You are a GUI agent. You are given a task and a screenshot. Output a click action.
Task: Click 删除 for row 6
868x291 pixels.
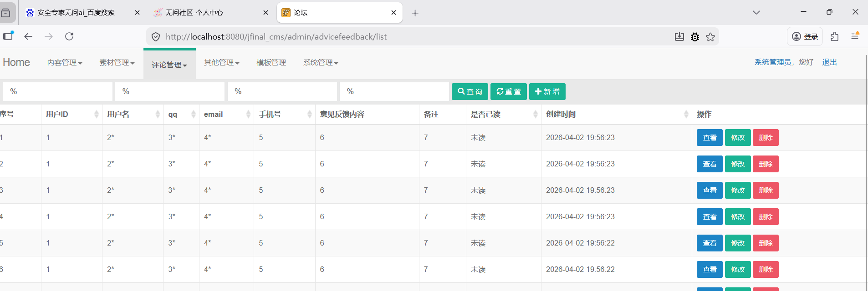click(766, 270)
